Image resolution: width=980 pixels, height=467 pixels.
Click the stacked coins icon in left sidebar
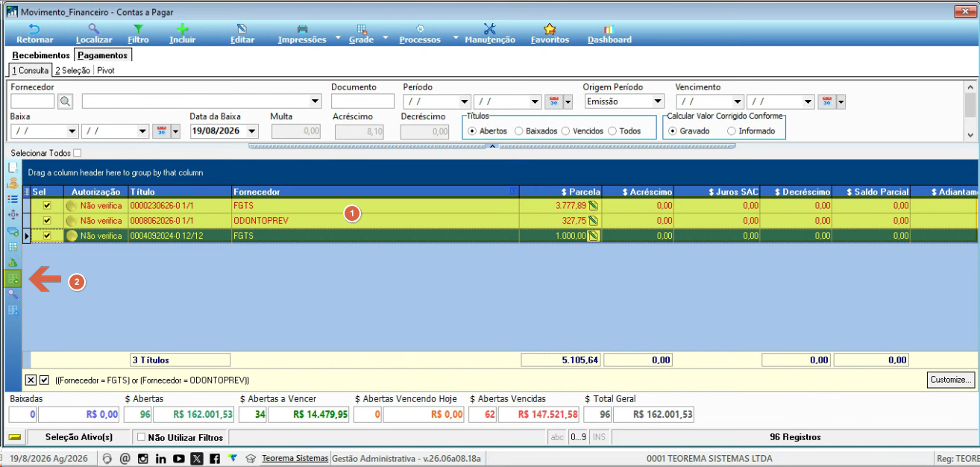point(13,183)
